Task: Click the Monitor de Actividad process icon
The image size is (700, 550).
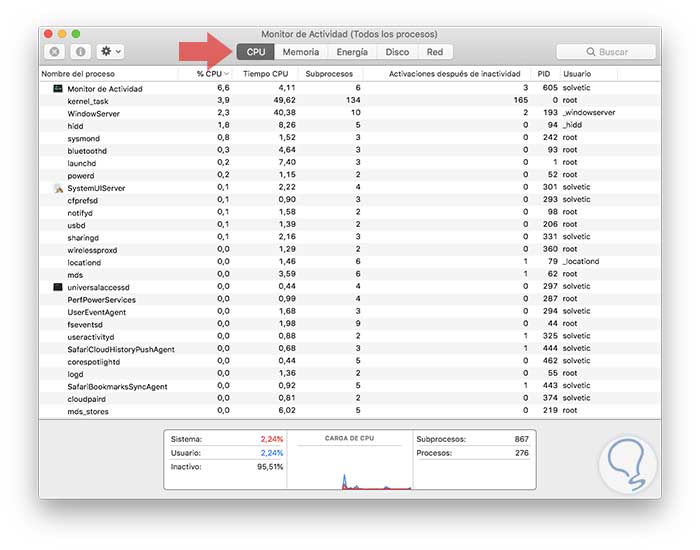Action: pyautogui.click(x=58, y=88)
